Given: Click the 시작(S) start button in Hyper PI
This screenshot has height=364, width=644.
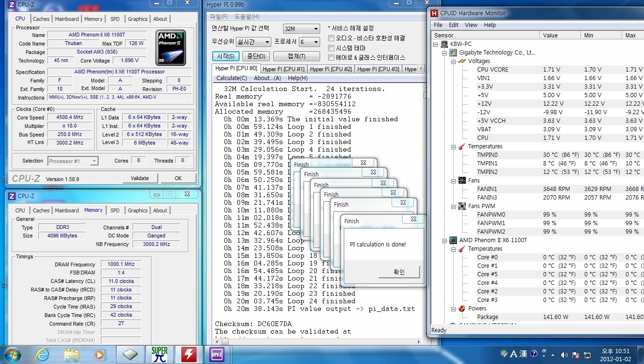Looking at the screenshot, I should click(225, 56).
